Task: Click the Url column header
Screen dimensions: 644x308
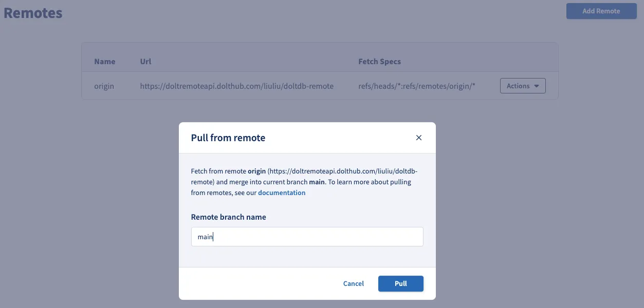Action: point(145,61)
